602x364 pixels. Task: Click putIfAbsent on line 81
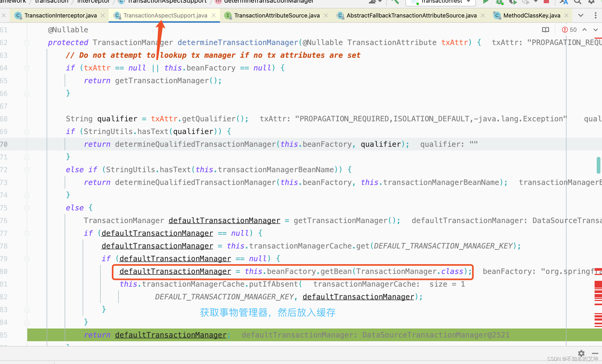pyautogui.click(x=274, y=284)
